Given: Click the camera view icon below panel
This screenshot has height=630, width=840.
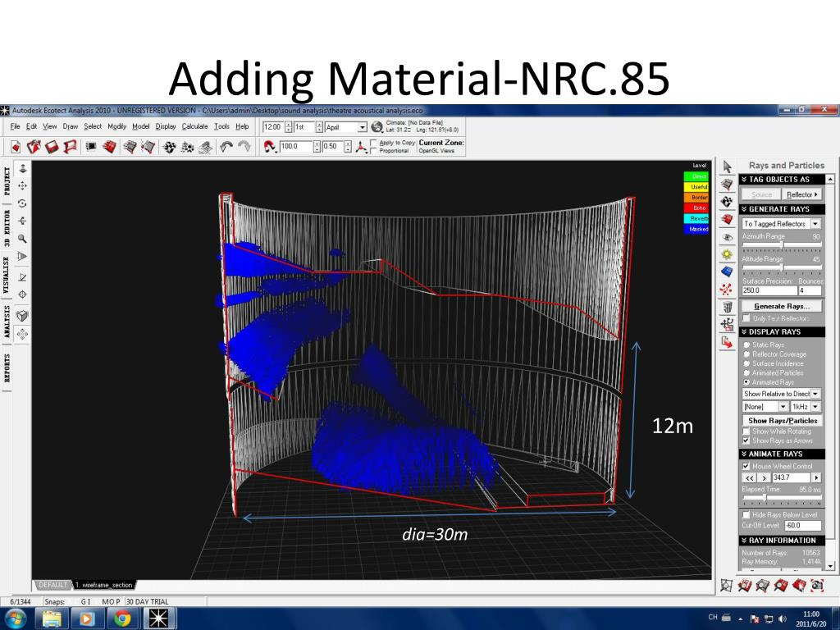Looking at the screenshot, I should [x=817, y=585].
